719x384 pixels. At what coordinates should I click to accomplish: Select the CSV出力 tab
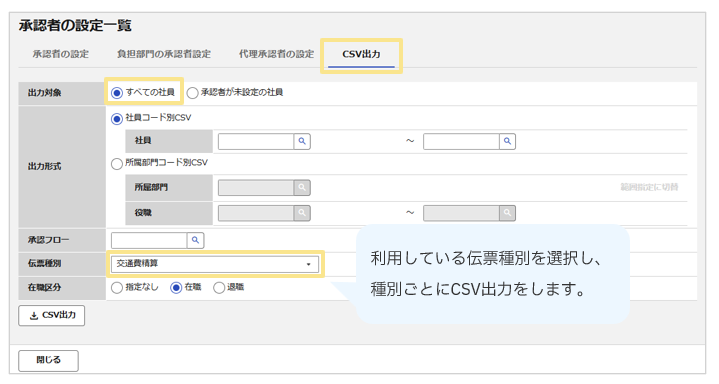(x=361, y=54)
